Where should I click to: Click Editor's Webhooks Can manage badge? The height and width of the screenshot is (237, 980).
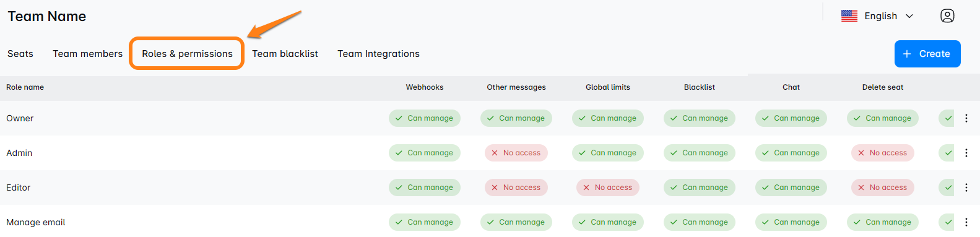point(425,187)
